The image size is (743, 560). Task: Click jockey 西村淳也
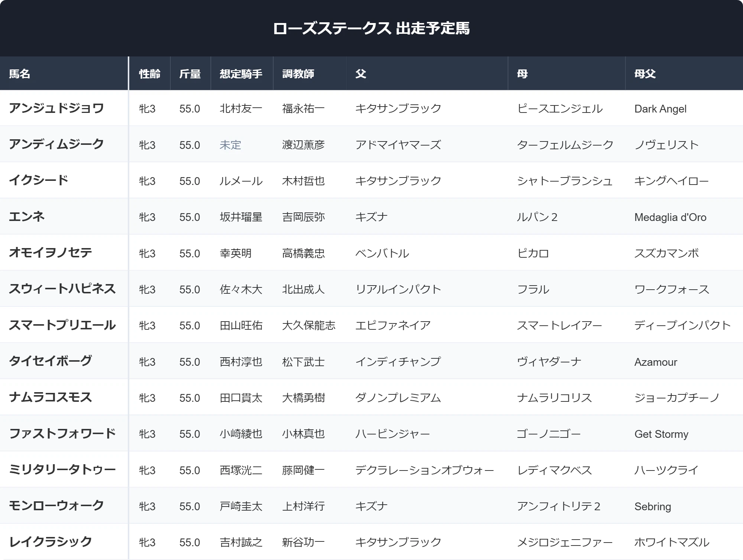[241, 362]
